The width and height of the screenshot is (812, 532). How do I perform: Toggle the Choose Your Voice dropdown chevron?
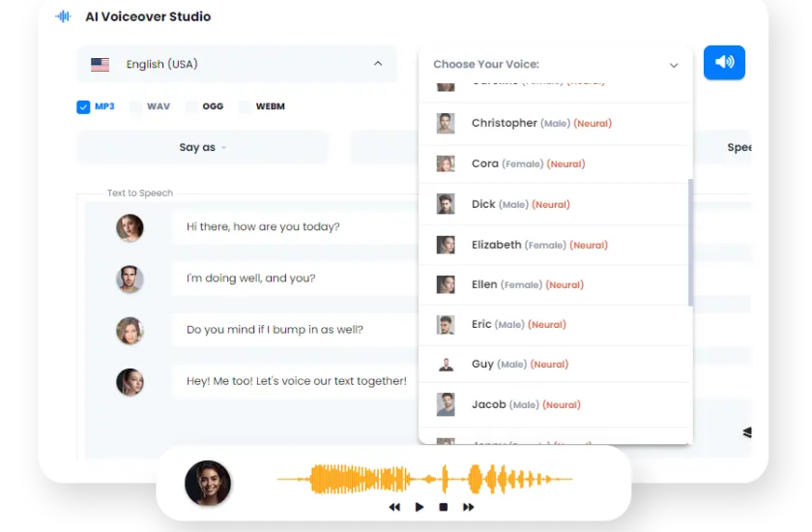pos(674,65)
